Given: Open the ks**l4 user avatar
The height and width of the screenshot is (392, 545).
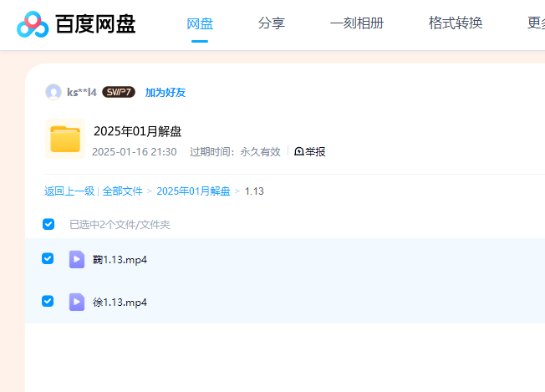Looking at the screenshot, I should [x=53, y=92].
